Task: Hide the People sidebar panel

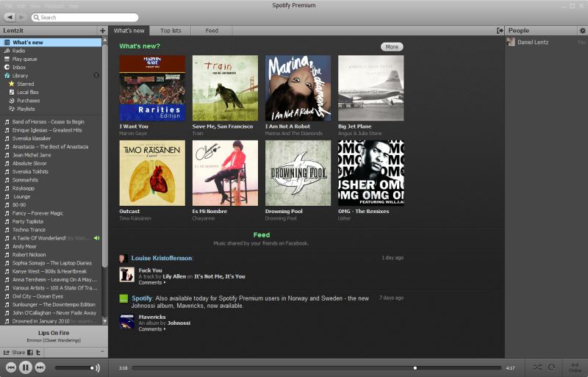Action: tap(500, 30)
